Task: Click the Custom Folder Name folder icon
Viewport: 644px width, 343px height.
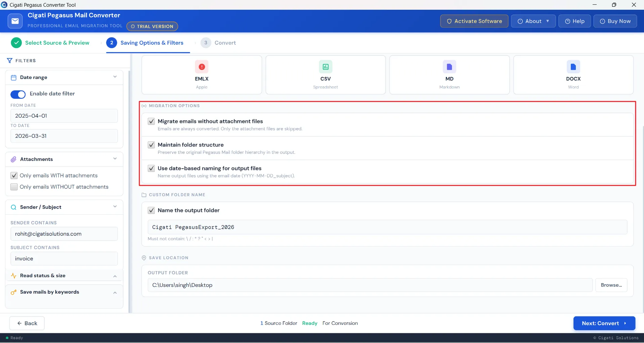Action: click(144, 195)
